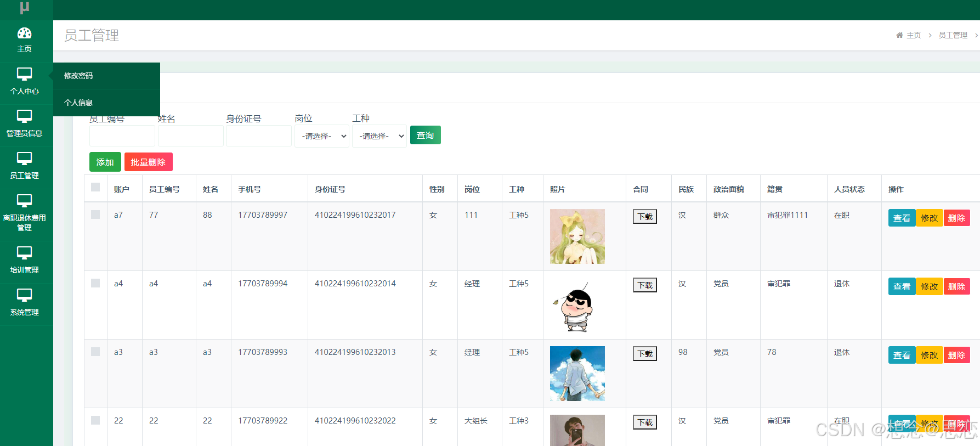Open the 工种 dropdown filter
The image size is (980, 446).
379,136
